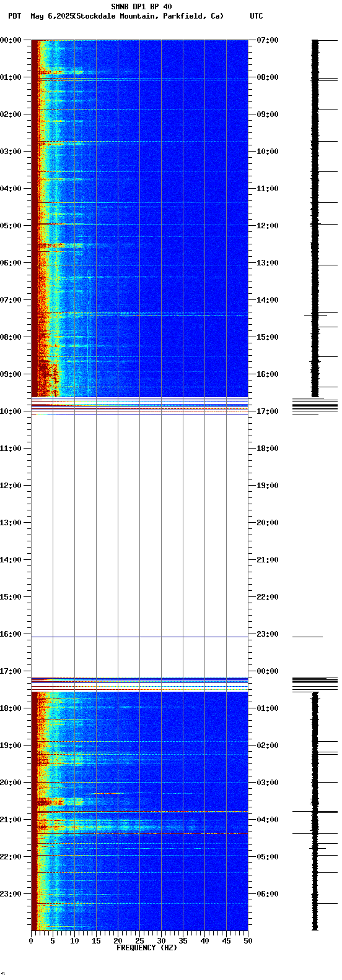The image size is (342, 980).
Task: Click the 06:00 UTC time label
Action: point(268,894)
